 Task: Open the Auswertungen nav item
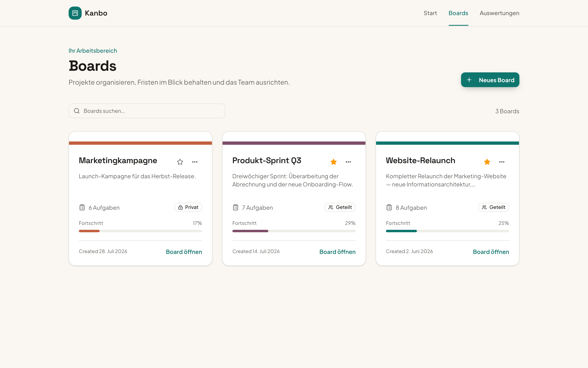point(499,13)
